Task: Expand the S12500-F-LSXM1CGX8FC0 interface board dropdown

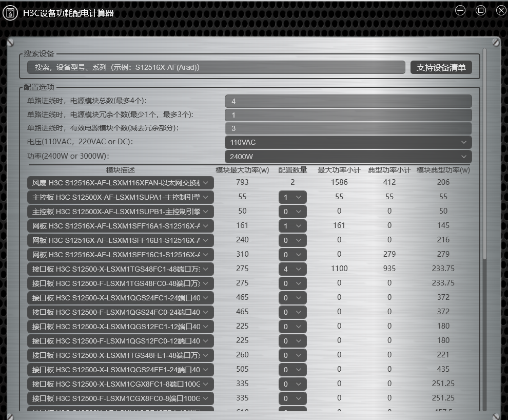Action: click(x=121, y=398)
